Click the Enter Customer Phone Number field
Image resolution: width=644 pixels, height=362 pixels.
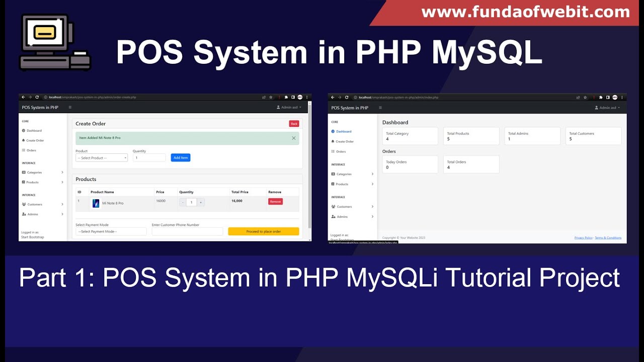coord(187,231)
